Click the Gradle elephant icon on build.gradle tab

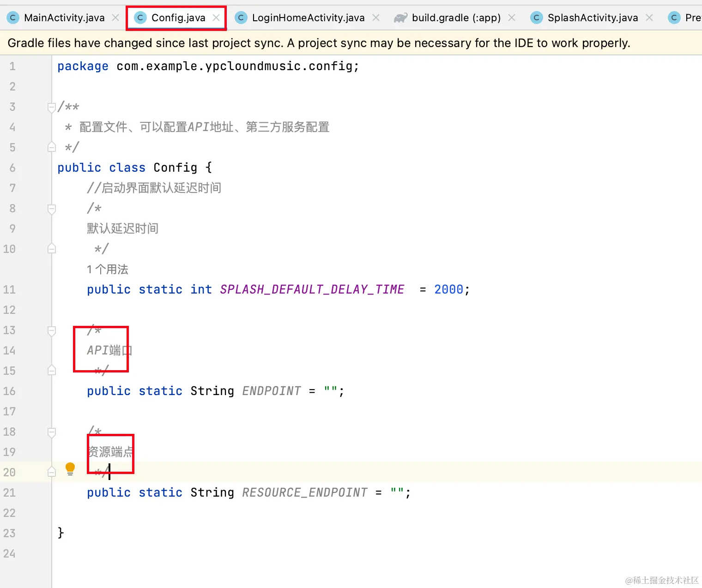click(x=399, y=18)
